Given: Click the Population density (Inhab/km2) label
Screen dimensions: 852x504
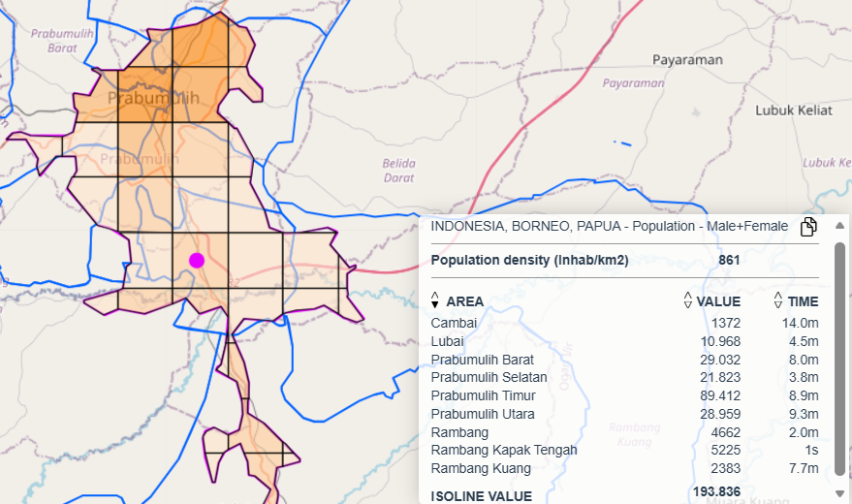Looking at the screenshot, I should point(530,260).
